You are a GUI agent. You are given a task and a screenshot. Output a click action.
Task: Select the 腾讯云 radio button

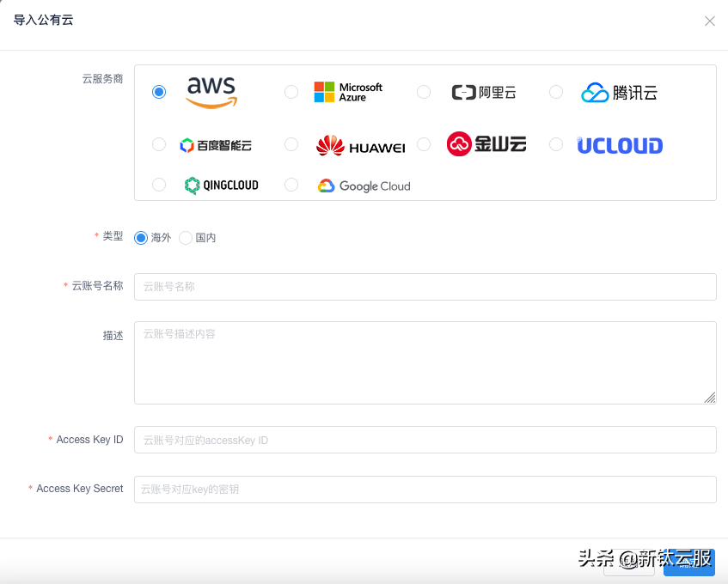click(556, 92)
